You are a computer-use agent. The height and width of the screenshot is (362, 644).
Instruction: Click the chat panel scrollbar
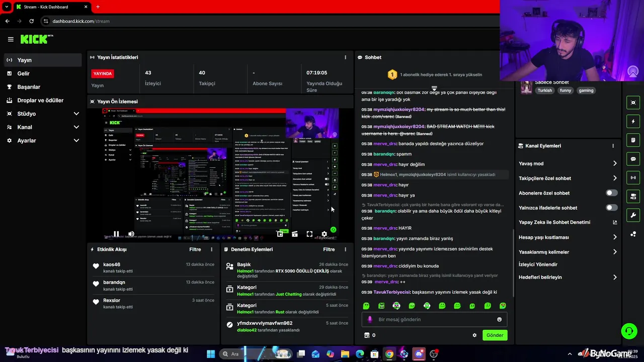pyautogui.click(x=513, y=262)
